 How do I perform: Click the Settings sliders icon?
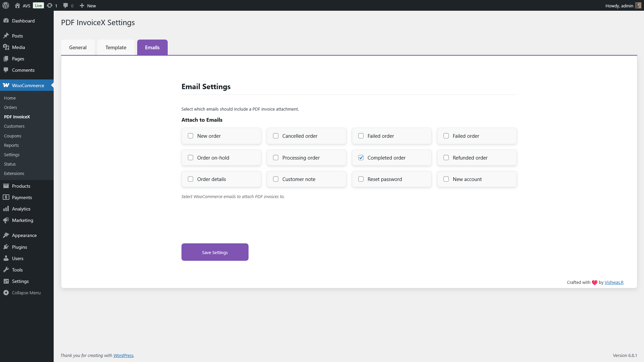pos(6,281)
